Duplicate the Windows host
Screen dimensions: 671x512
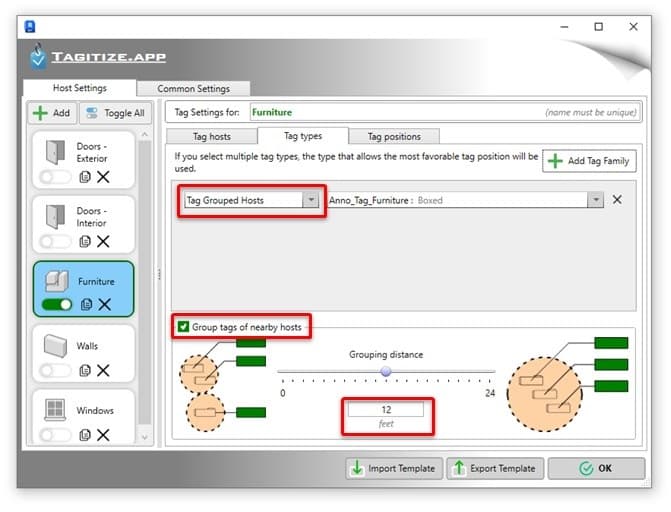[x=85, y=435]
